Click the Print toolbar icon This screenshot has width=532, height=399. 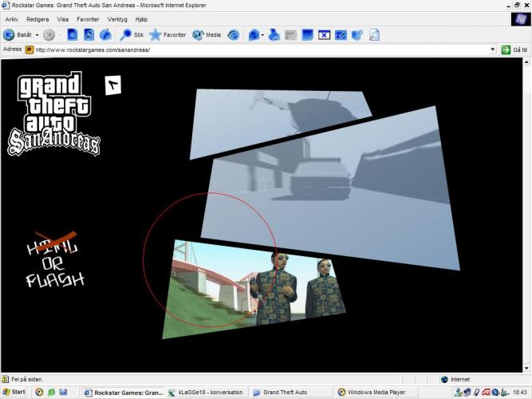click(x=274, y=35)
